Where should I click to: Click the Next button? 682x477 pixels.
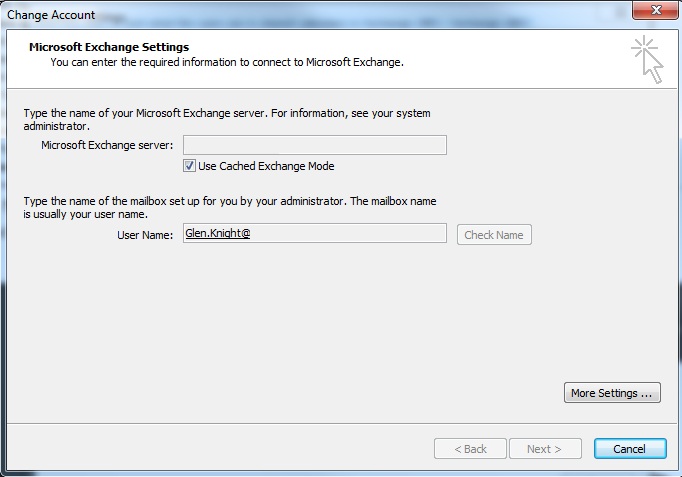[x=545, y=449]
